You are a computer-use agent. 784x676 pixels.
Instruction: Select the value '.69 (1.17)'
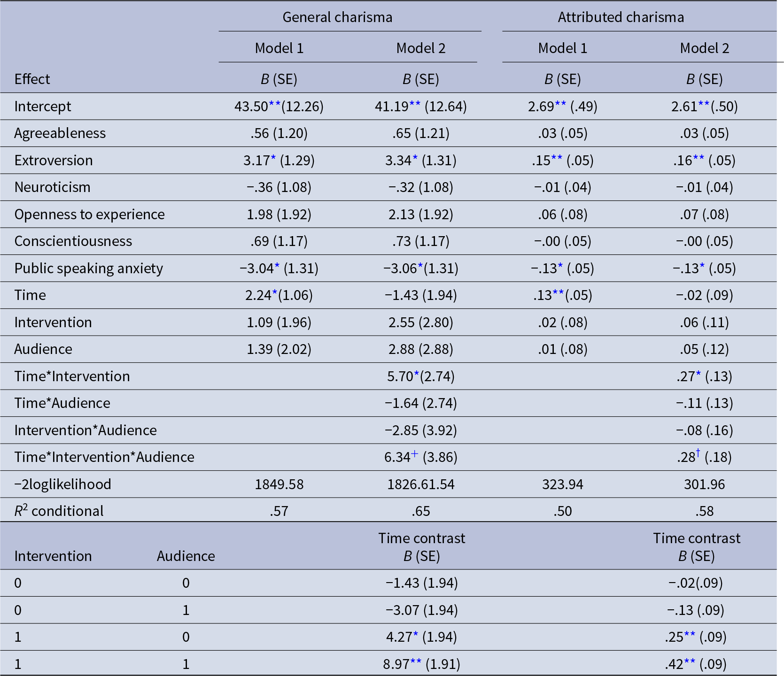coord(279,241)
